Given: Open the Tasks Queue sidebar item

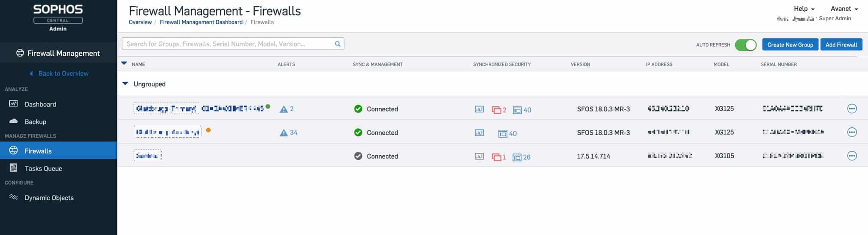Looking at the screenshot, I should (x=43, y=168).
